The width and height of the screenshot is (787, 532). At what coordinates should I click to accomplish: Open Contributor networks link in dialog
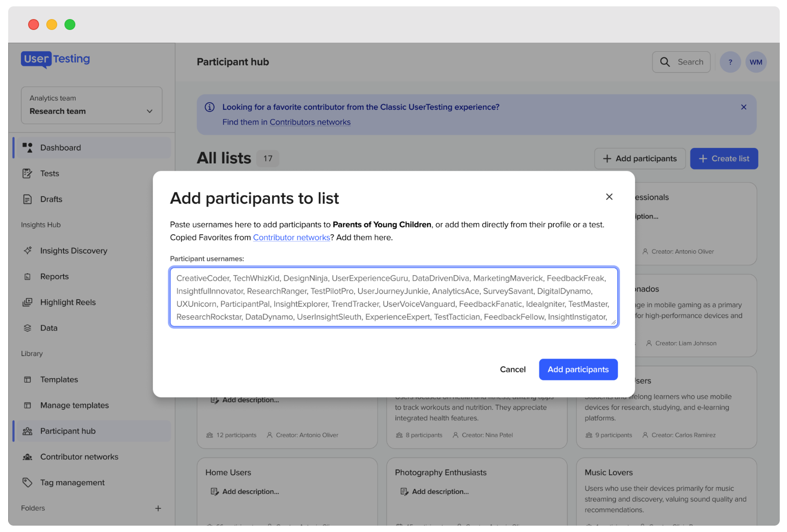pyautogui.click(x=291, y=237)
